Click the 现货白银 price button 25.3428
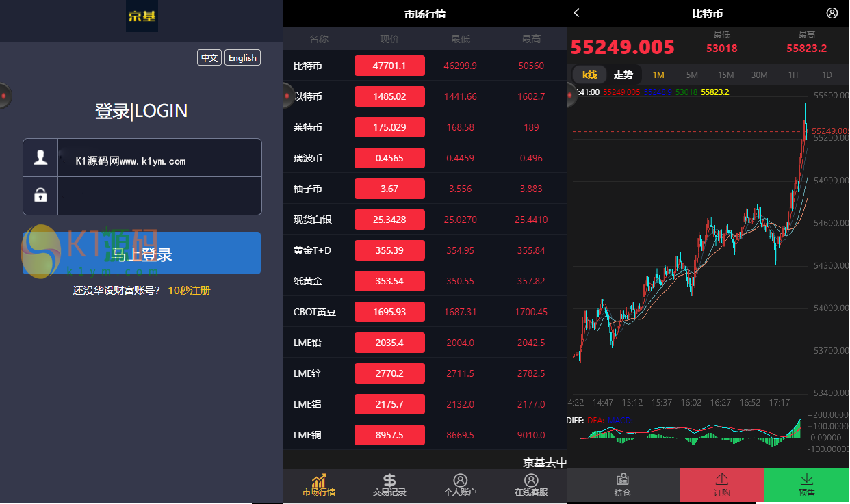This screenshot has height=504, width=850. tap(389, 220)
